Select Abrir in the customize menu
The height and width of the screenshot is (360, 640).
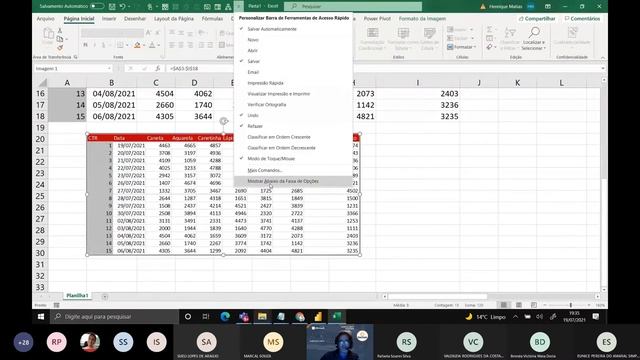[x=293, y=51]
